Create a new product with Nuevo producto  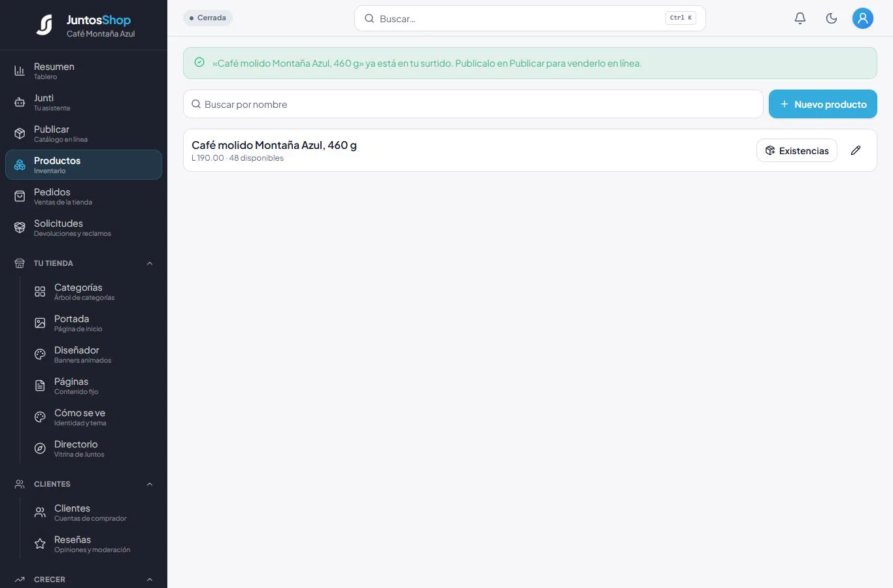click(823, 104)
